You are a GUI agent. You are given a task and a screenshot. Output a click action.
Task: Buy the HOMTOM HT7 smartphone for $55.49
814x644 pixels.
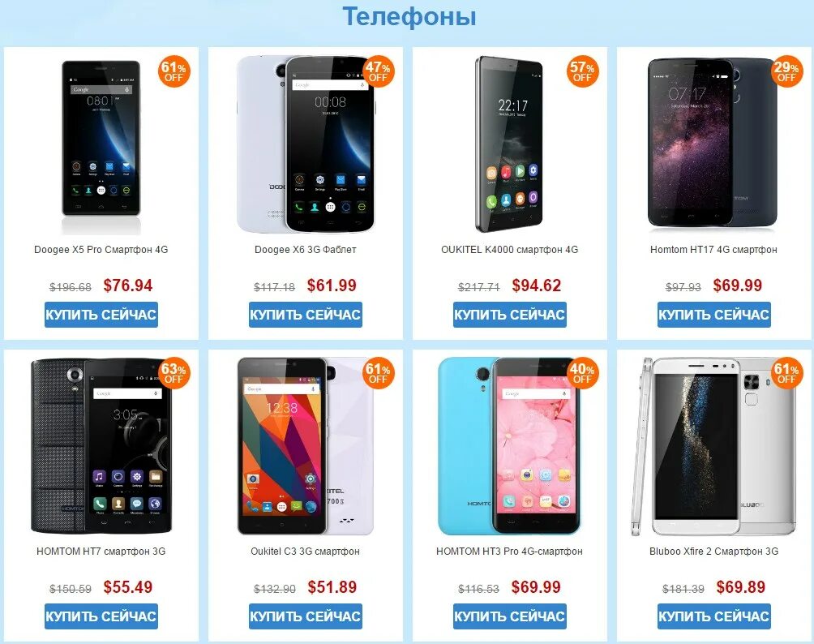pyautogui.click(x=101, y=616)
